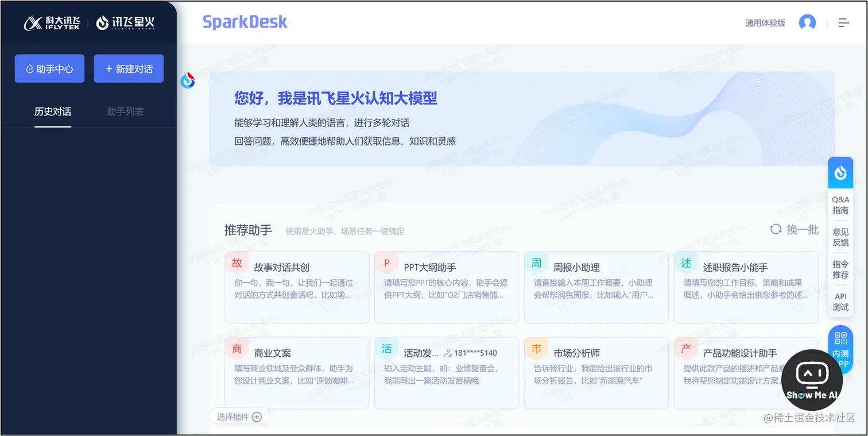The width and height of the screenshot is (868, 436).
Task: Click the 换一批 refresh link
Action: click(794, 229)
